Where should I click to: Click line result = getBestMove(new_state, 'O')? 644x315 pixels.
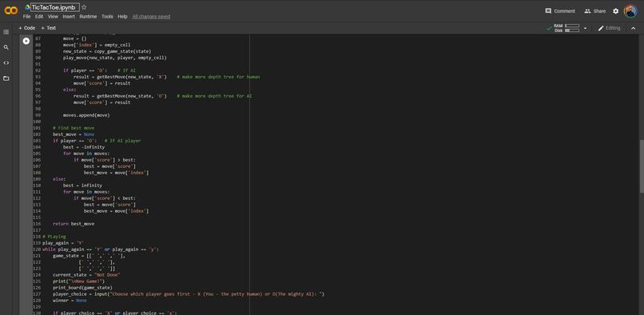click(120, 96)
